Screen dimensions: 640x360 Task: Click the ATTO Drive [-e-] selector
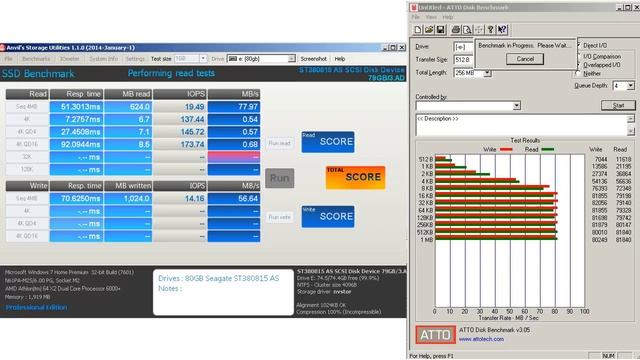tap(463, 47)
